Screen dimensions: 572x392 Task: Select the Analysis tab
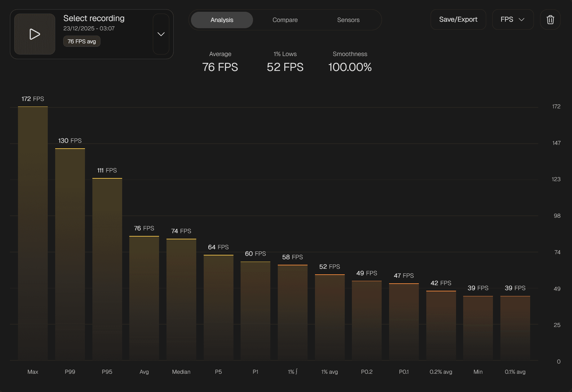[x=222, y=20]
